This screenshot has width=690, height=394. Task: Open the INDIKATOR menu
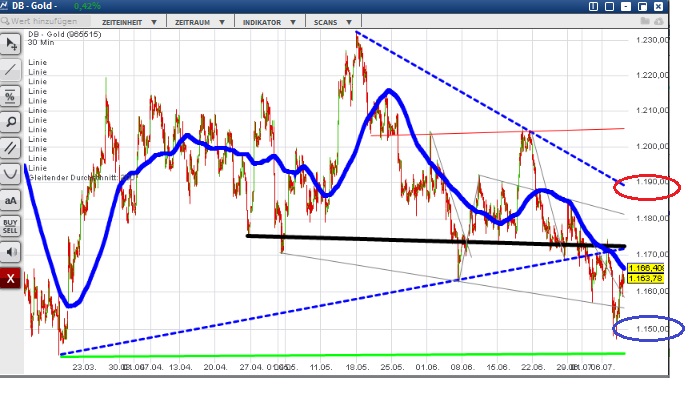click(262, 22)
